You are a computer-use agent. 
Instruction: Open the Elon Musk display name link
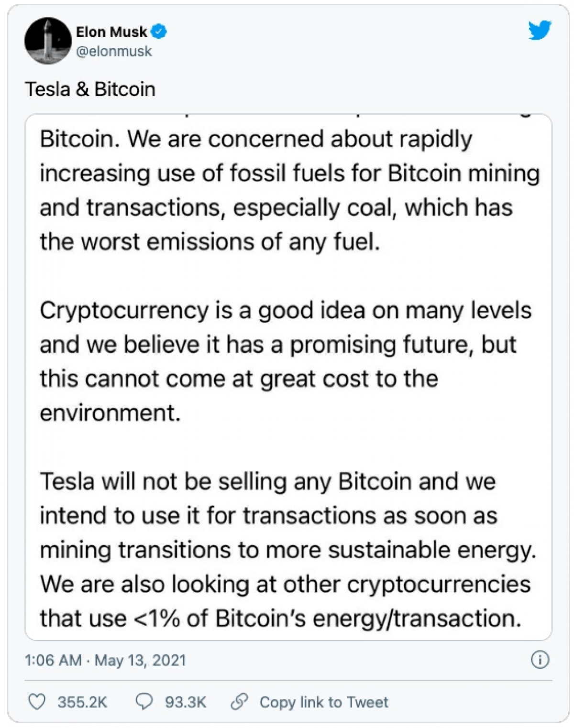tap(111, 32)
